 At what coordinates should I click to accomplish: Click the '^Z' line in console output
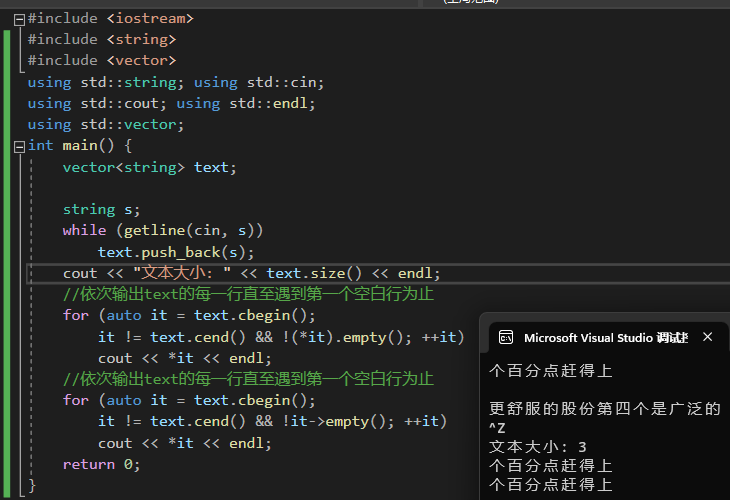click(x=498, y=428)
